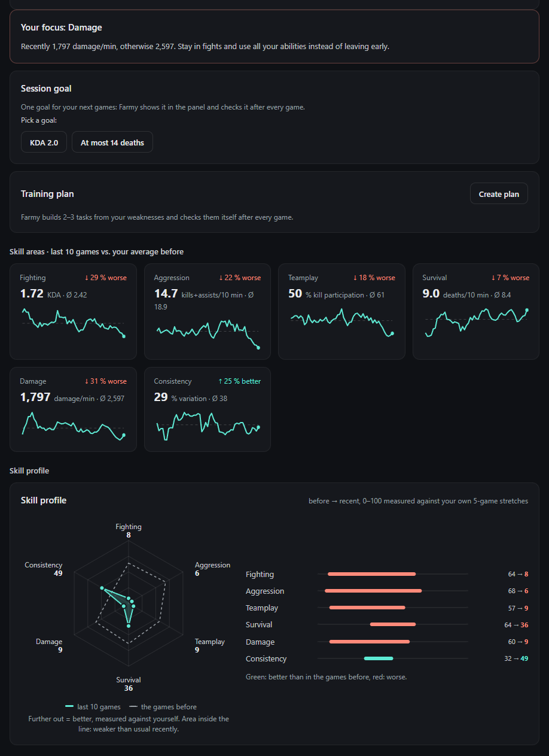Screen dimensions: 549x756
Task: Click the '31 % worse' Damage indicator
Action: [x=105, y=381]
